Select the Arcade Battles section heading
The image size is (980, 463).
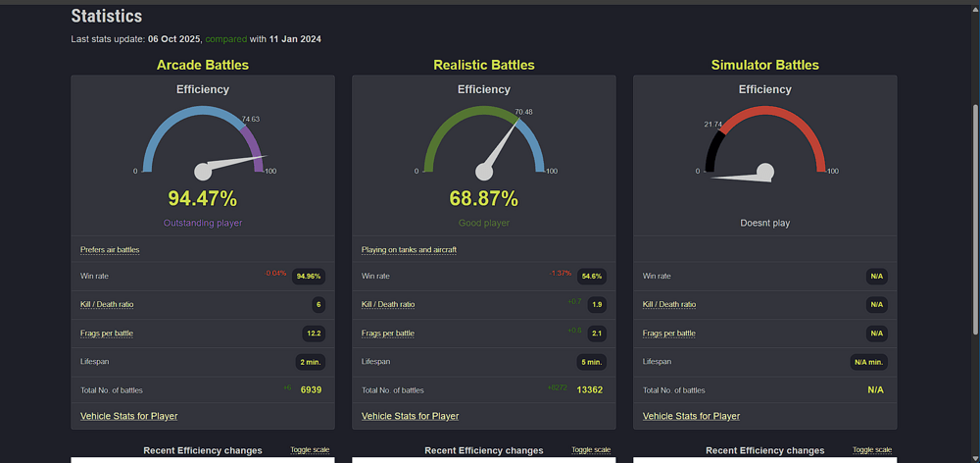click(x=203, y=65)
